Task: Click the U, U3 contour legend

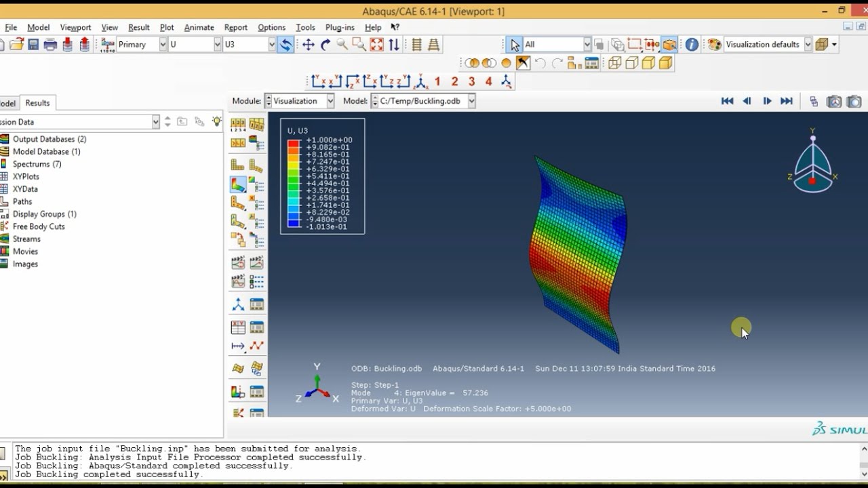Action: [x=323, y=176]
